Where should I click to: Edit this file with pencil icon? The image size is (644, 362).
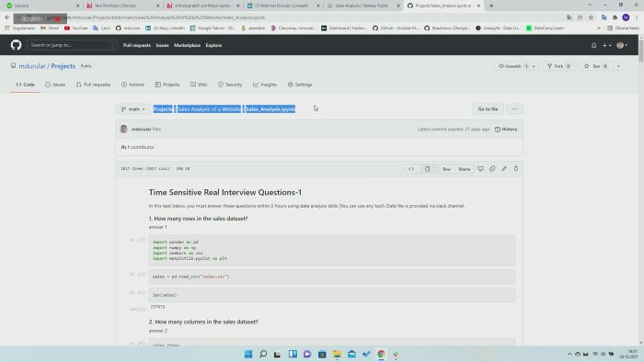pos(504,168)
